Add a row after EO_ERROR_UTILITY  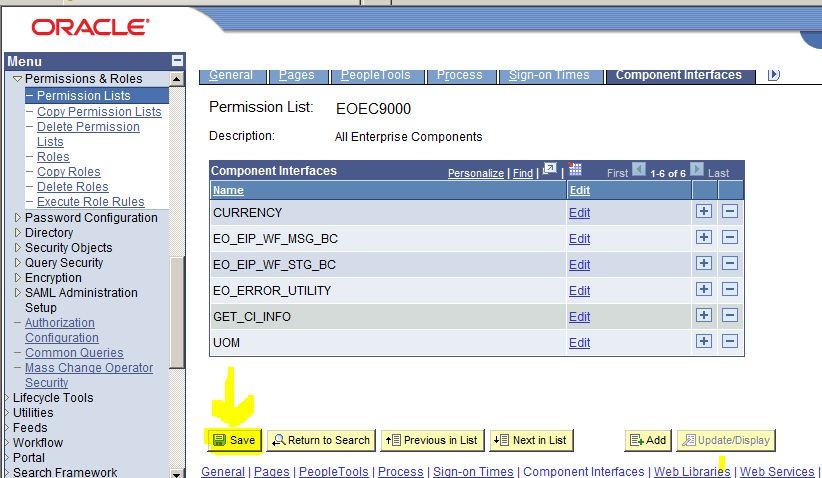pyautogui.click(x=704, y=289)
